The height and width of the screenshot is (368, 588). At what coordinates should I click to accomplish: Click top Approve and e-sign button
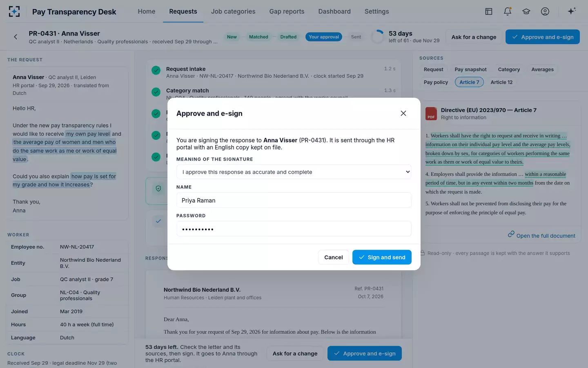coord(543,37)
